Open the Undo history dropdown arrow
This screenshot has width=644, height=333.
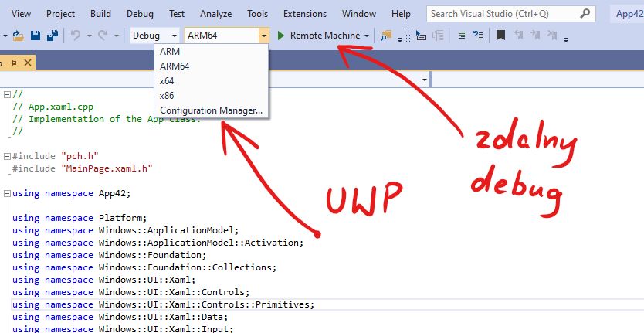89,36
